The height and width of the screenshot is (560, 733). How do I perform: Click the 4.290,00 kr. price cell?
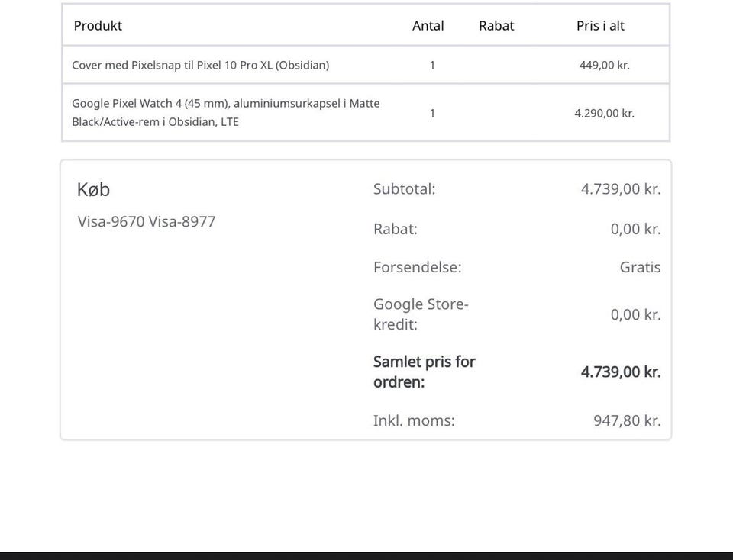pos(604,113)
